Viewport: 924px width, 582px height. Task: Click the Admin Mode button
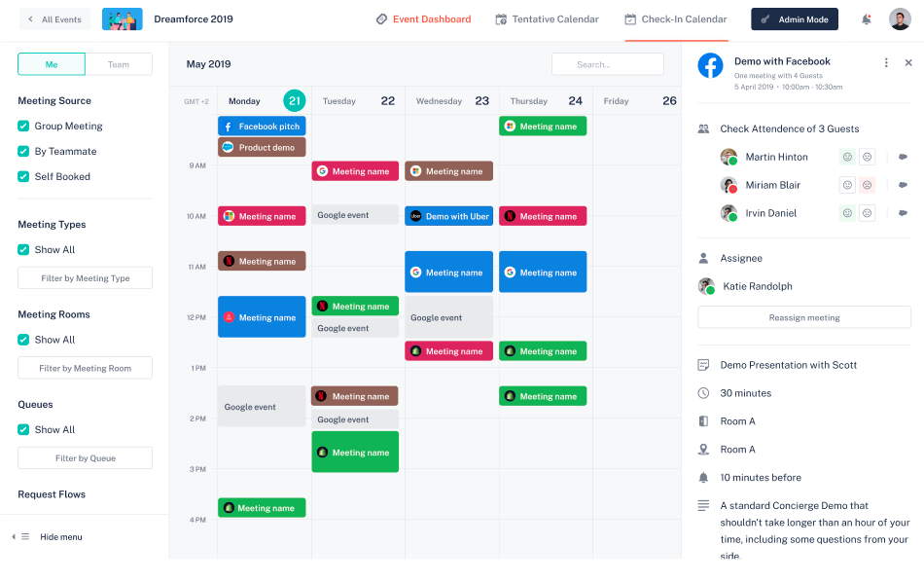point(795,19)
